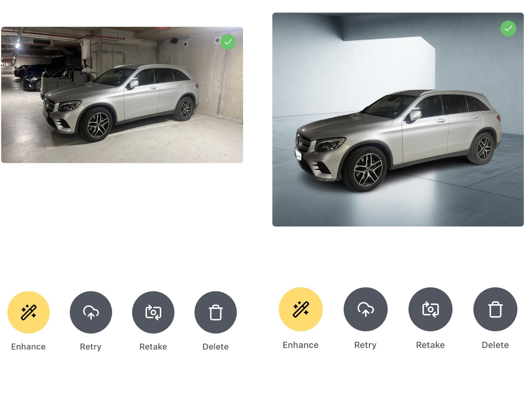Click the left Delete text label

(x=215, y=346)
